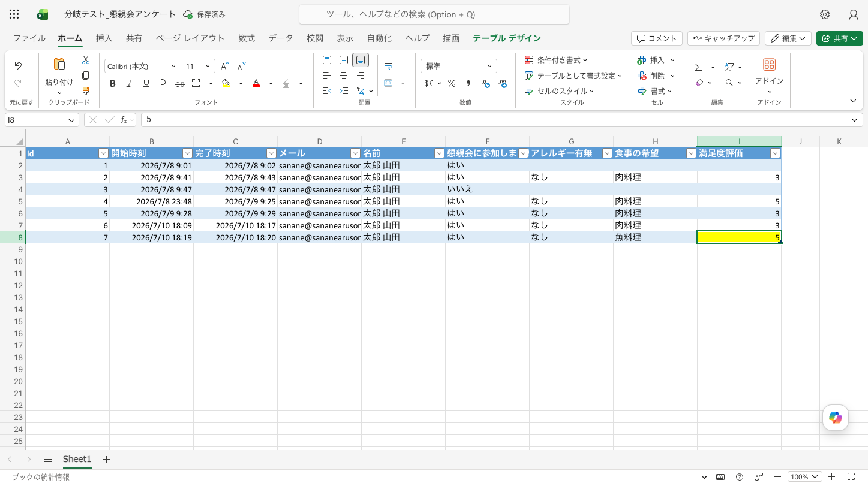The image size is (868, 483).
Task: Open filter dropdown for Id column
Action: [103, 153]
